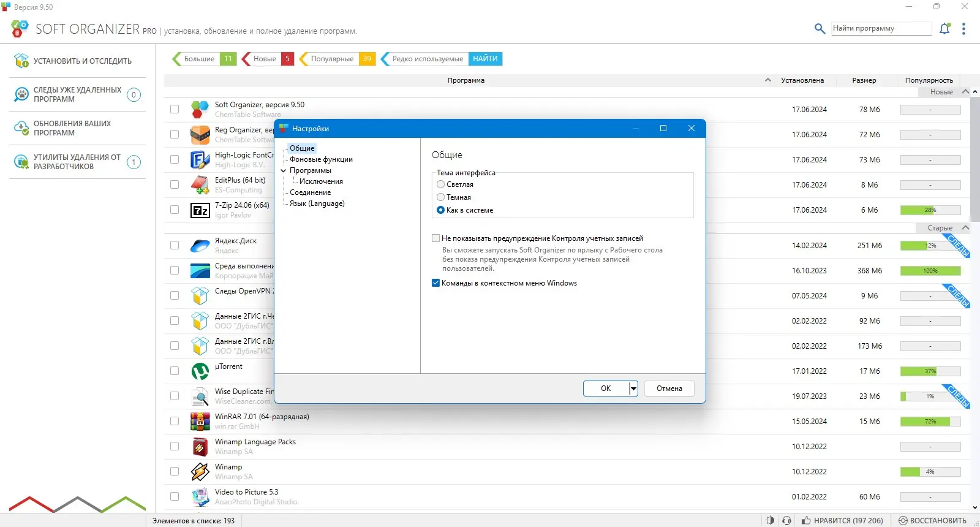Click the Отмена button
Screen dimensions: 980x527
[669, 389]
